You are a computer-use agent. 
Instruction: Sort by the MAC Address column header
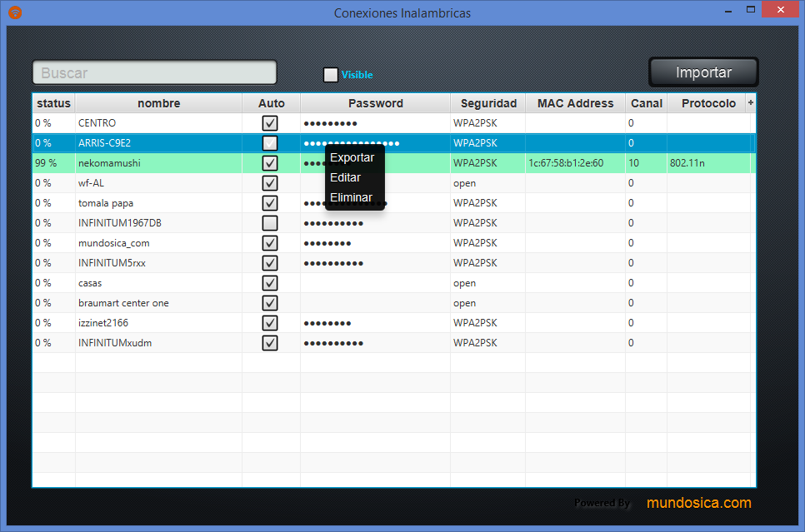coord(575,103)
